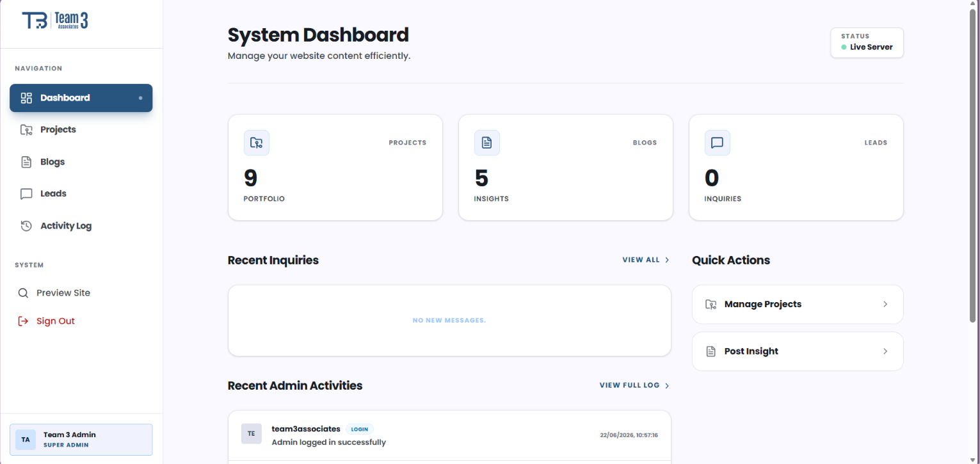Click the Sign Out arrow icon
This screenshot has height=464, width=980.
(x=23, y=321)
